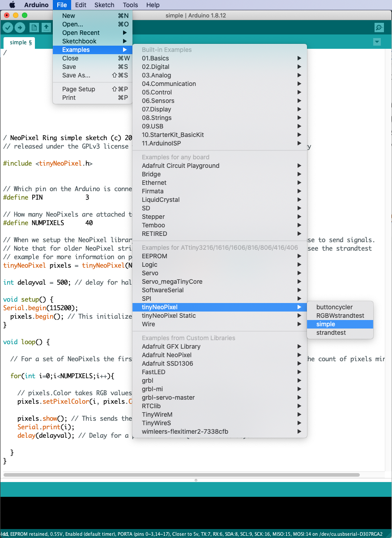This screenshot has width=392, height=538.
Task: Open the FastLED examples entry
Action: [x=220, y=372]
